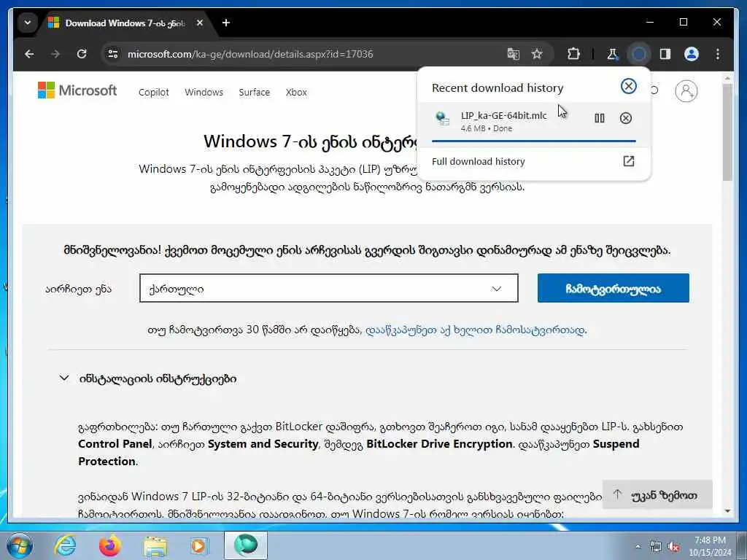The height and width of the screenshot is (560, 747).
Task: Open the Windows menu item
Action: click(204, 93)
